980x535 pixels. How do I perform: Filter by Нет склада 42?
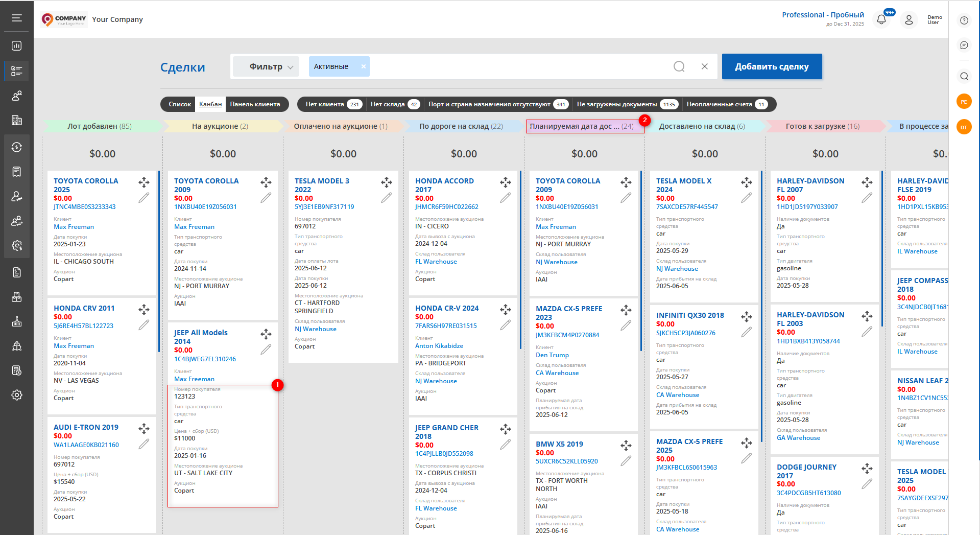(x=395, y=104)
